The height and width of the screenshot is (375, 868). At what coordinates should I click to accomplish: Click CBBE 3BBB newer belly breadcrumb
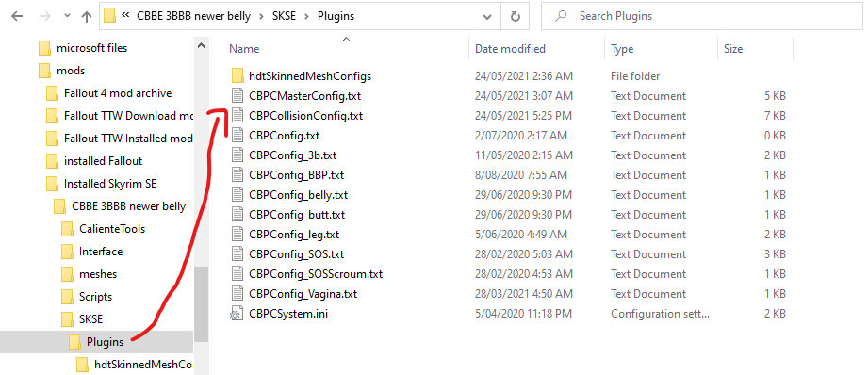point(197,16)
